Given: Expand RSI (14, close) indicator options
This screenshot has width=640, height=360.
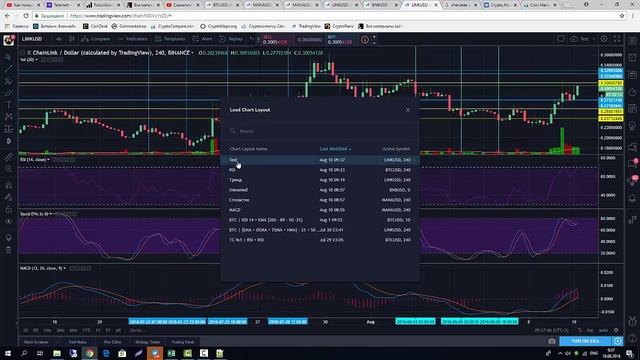Looking at the screenshot, I should click(48, 160).
